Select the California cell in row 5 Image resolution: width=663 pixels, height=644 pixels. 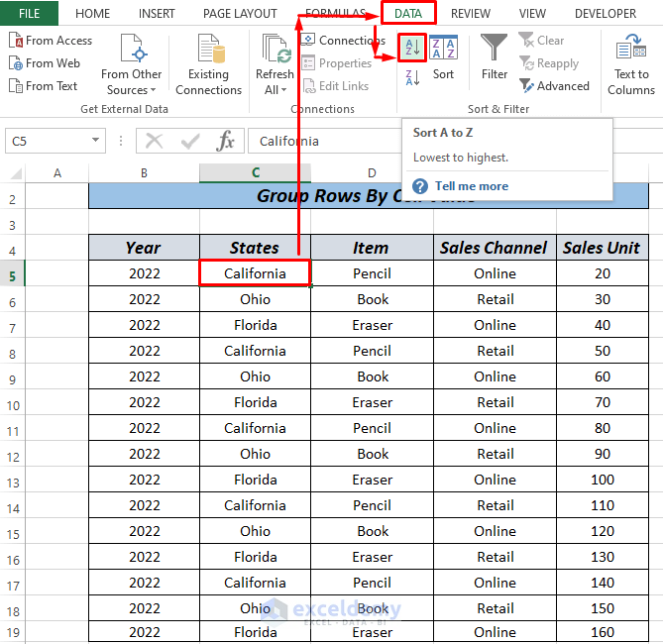pos(255,273)
